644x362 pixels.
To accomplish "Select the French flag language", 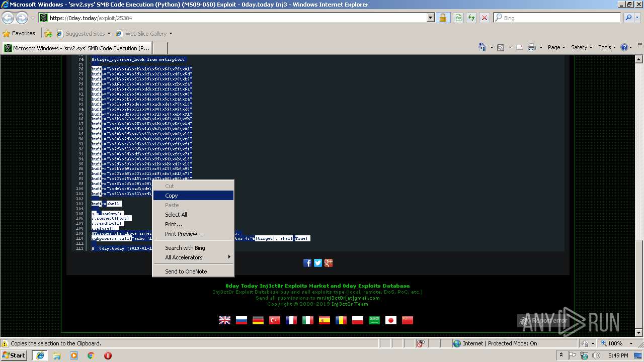I will point(291,320).
